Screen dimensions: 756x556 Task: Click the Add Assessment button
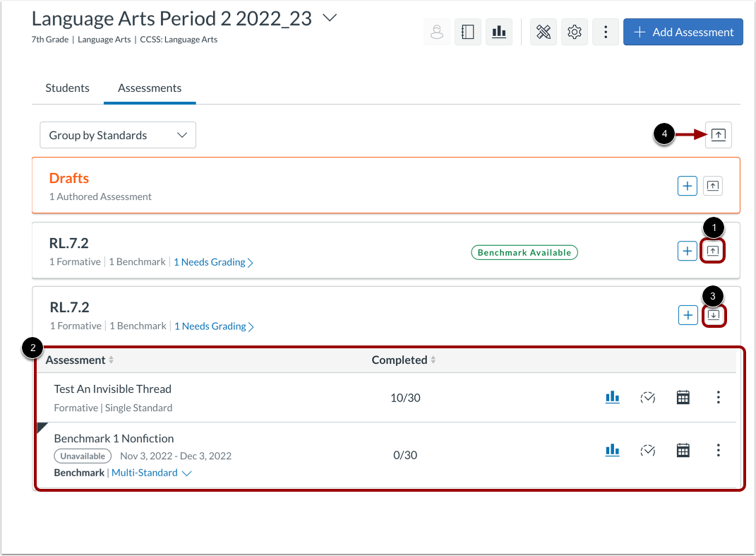click(x=683, y=32)
